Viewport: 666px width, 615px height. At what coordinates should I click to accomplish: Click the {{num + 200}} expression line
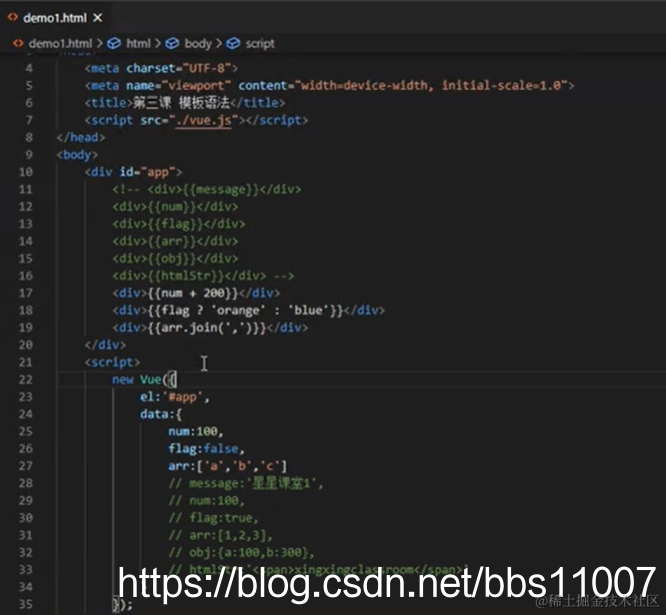(196, 293)
